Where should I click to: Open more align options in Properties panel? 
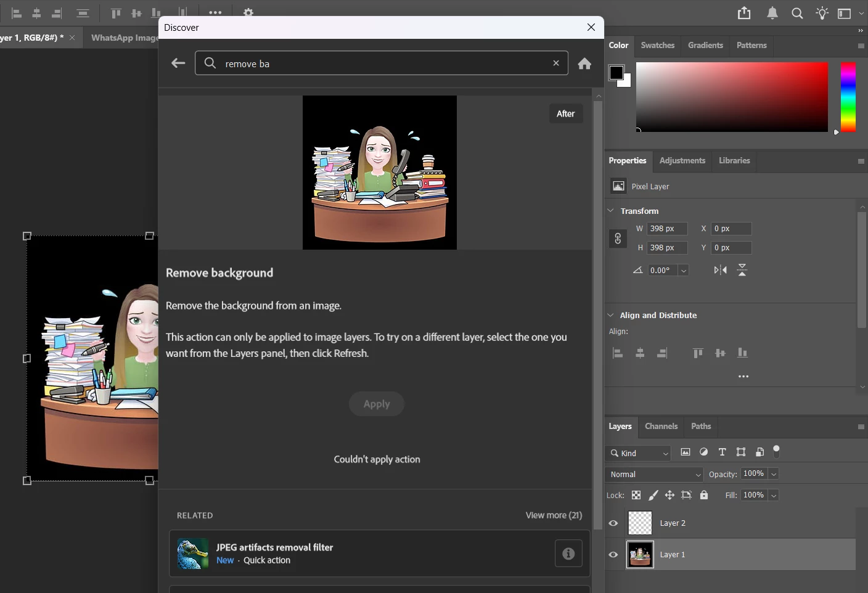coord(743,376)
